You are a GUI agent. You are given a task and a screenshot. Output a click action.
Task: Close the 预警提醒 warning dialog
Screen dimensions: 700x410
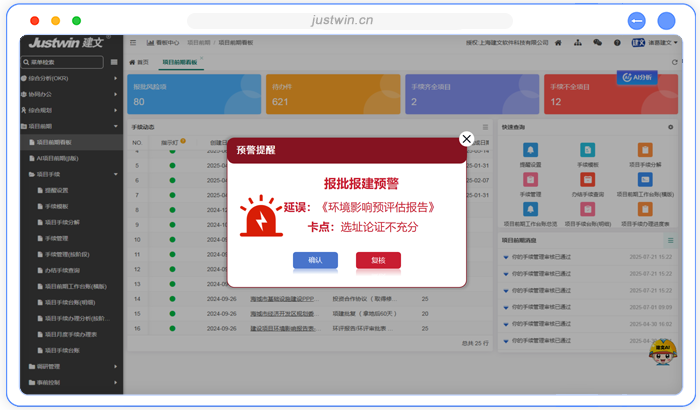[x=465, y=139]
